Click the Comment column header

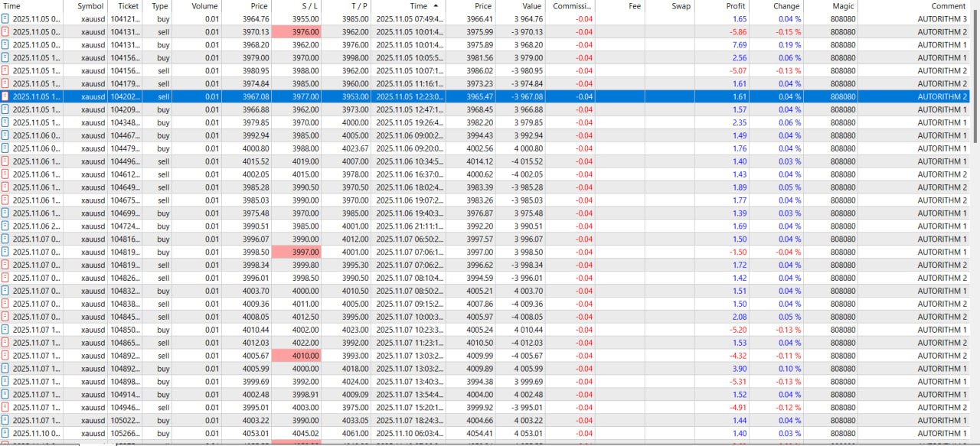[949, 6]
